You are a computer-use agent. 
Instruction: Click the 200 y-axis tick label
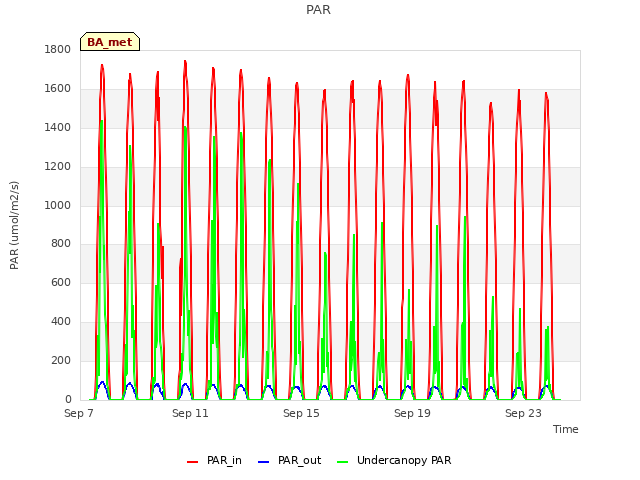(61, 361)
